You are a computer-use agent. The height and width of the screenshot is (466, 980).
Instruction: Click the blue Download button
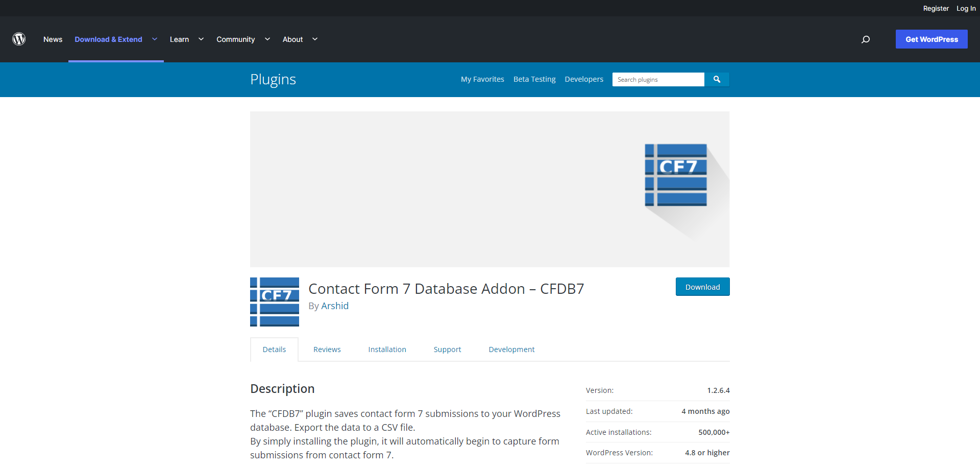702,287
